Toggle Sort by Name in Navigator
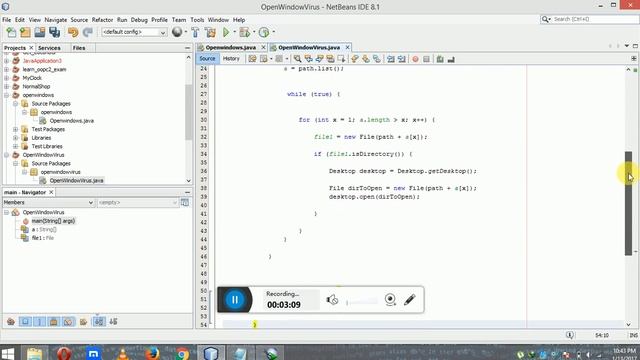 (99, 322)
